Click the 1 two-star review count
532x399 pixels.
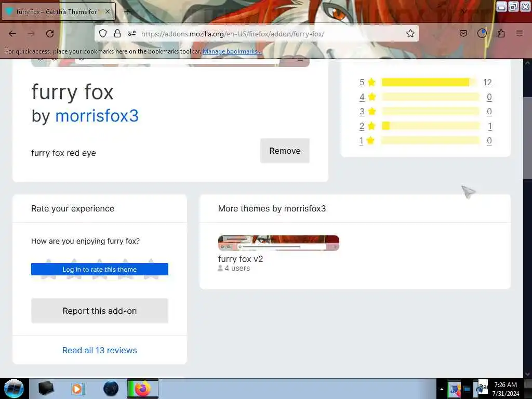[x=489, y=126]
